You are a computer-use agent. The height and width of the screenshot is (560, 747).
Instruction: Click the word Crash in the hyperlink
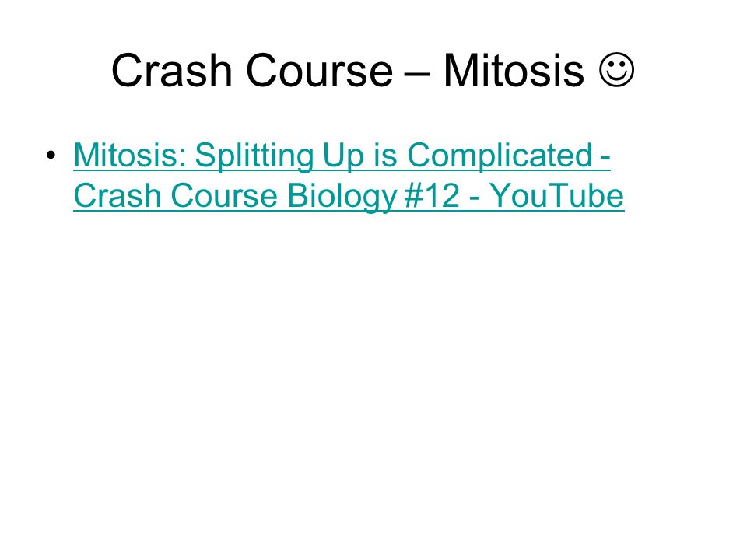(117, 196)
